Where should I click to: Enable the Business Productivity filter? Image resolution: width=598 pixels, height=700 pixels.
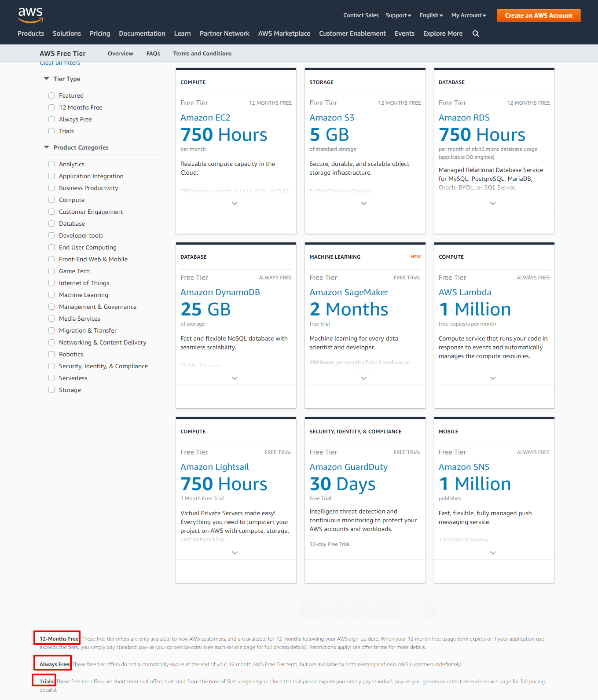51,188
